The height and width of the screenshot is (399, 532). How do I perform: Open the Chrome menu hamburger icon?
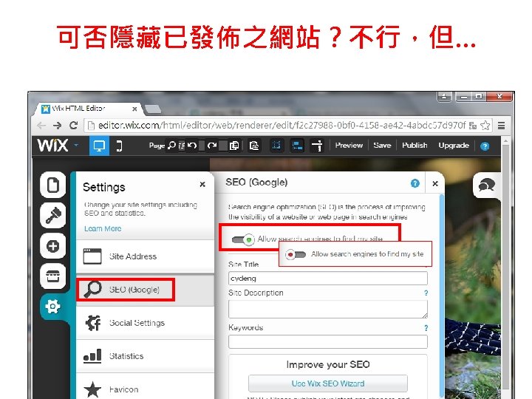[501, 126]
